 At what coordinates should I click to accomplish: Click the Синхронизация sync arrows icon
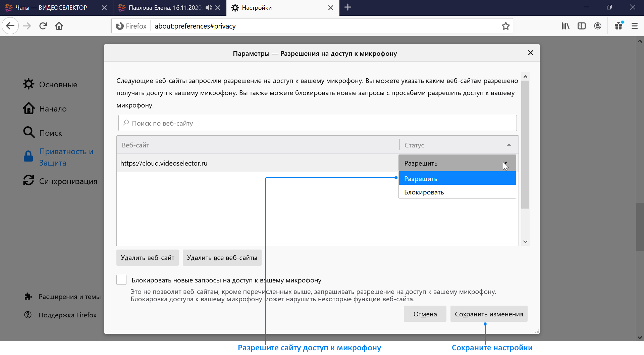click(x=29, y=180)
